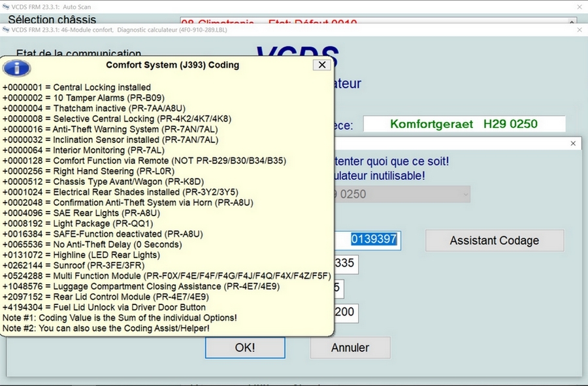The width and height of the screenshot is (588, 386).
Task: Click the 'Chassis Type Avant/Wagon' line
Action: tap(103, 182)
